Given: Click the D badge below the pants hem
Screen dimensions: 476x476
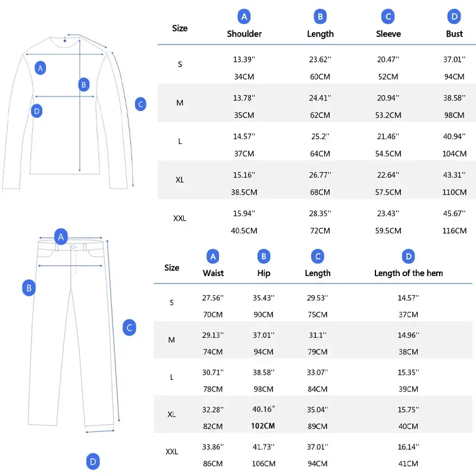Looking at the screenshot, I should tap(92, 461).
